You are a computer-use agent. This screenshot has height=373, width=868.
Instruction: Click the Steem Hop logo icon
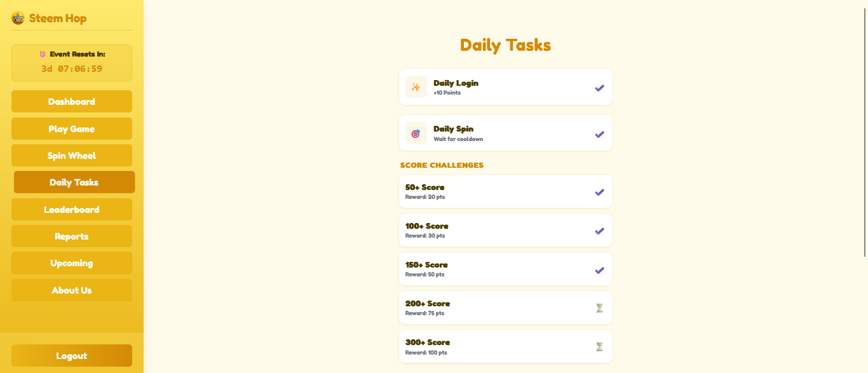18,18
